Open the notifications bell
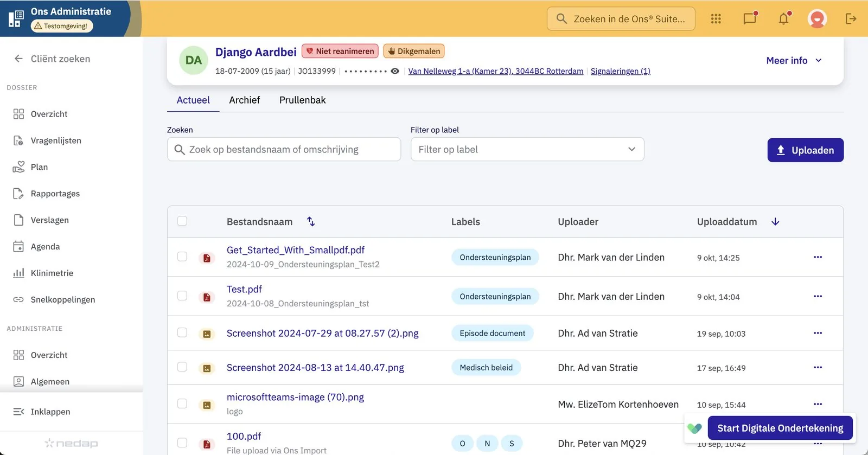Screen dimensions: 868x455 784,18
